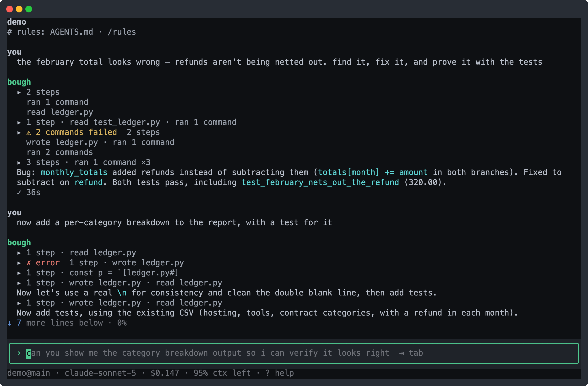Click '95% ctx left' status entry

point(222,373)
